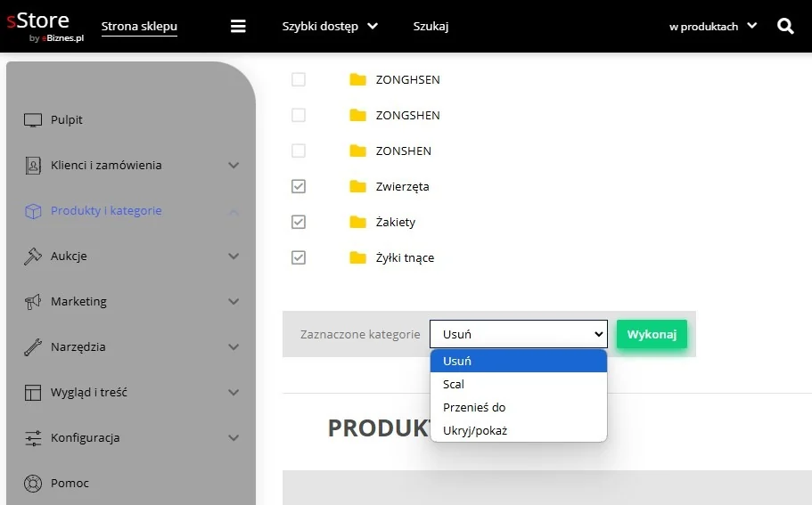This screenshot has height=505, width=812.
Task: Collapse Produkty i kategorie submenu chevron
Action: (x=234, y=212)
